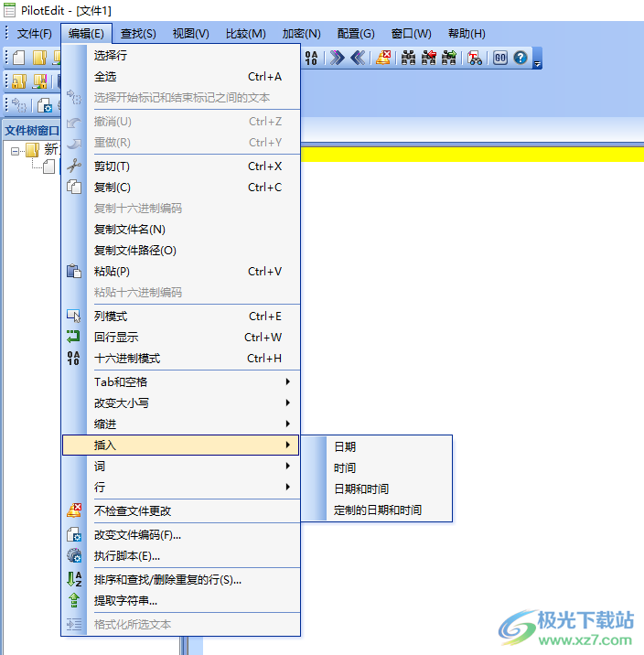Toggle 列模式 column mode
Screen dimensions: 644x655
pyautogui.click(x=181, y=316)
